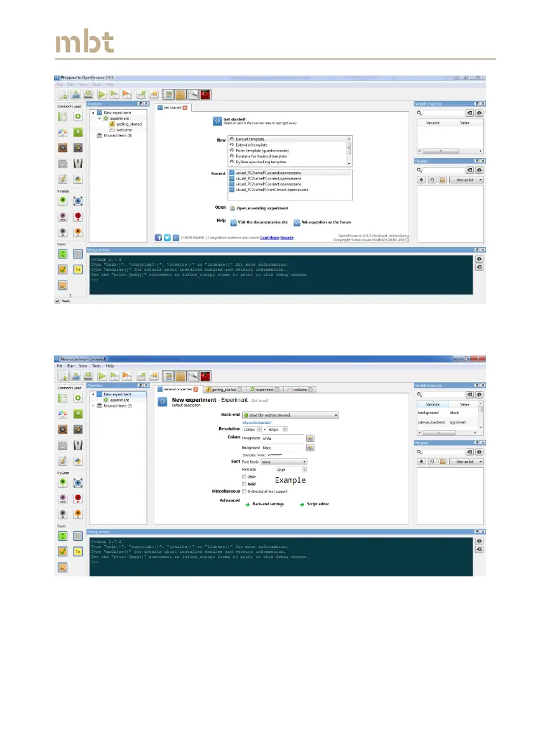Open View as list dropdown in the New experiment [unsaved] file pool
The width and height of the screenshot is (533, 756).
click(x=466, y=461)
